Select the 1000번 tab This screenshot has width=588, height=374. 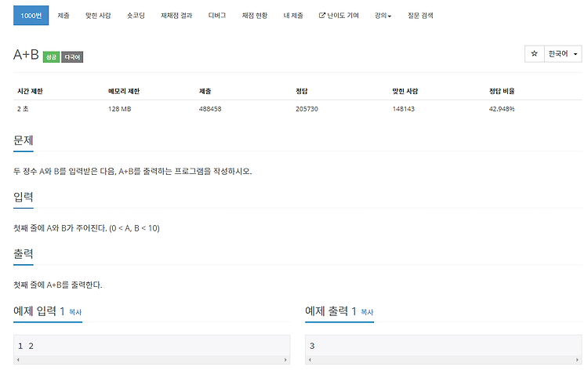coord(31,16)
